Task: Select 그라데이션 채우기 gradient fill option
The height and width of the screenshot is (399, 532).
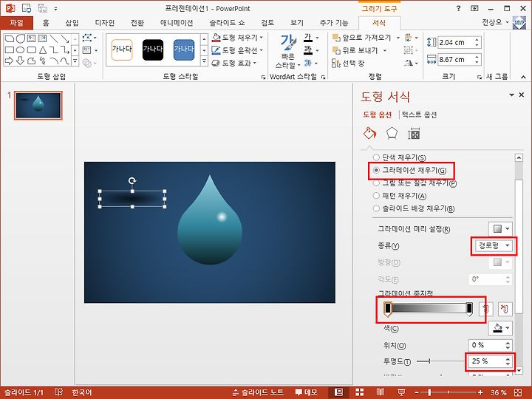Action: coord(410,171)
